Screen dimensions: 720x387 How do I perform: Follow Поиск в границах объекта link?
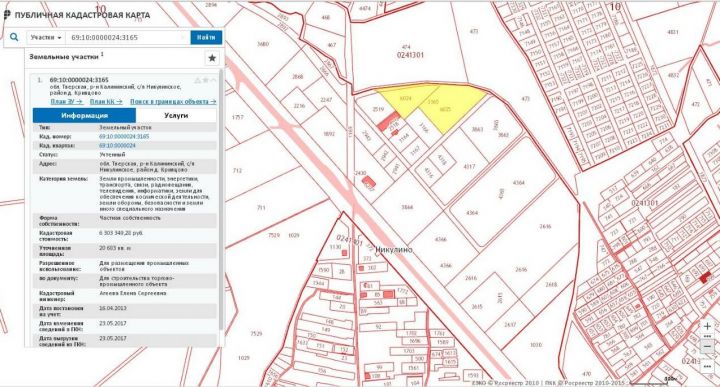pyautogui.click(x=173, y=101)
